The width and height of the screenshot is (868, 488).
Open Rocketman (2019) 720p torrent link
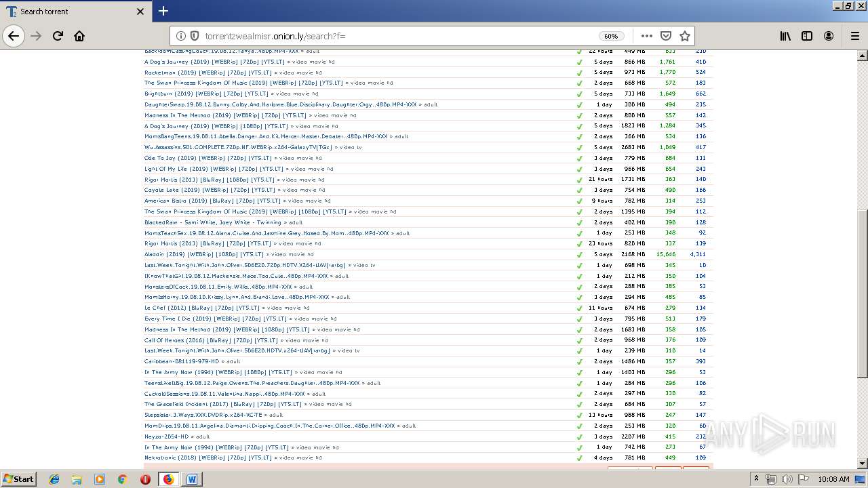coord(208,73)
